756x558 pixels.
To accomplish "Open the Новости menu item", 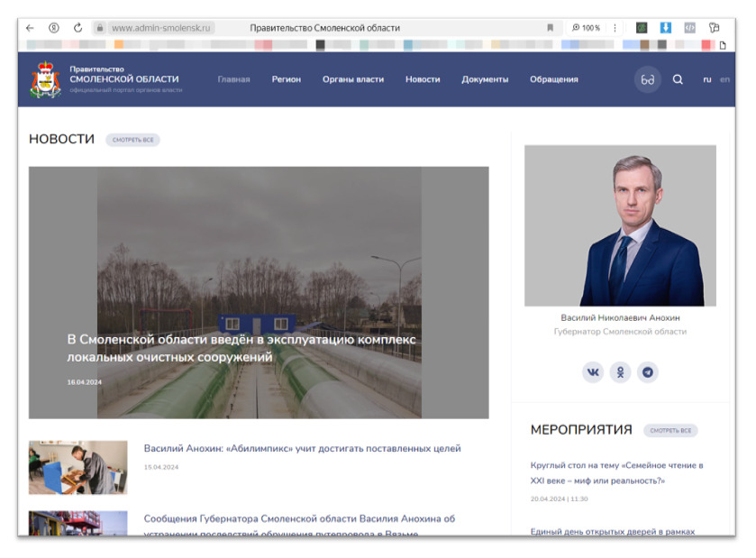I will pyautogui.click(x=424, y=78).
